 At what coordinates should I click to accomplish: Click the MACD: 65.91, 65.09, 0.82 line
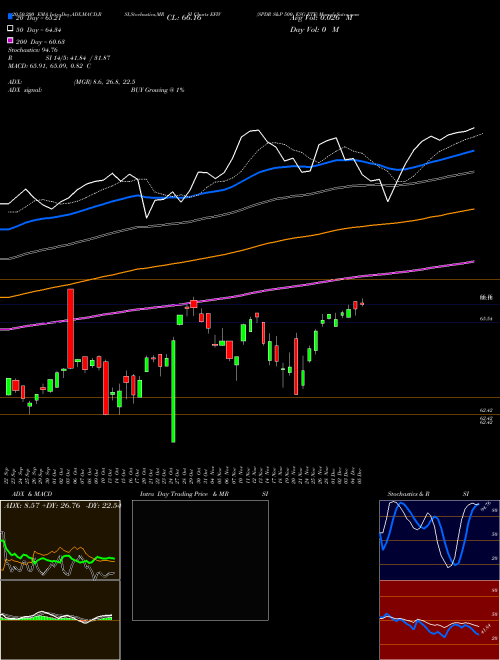[50, 66]
